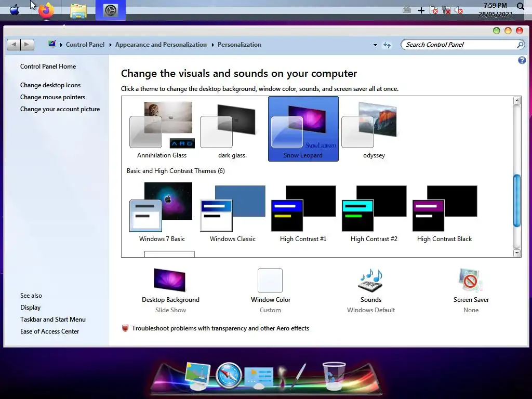Click the theme list scroll down arrow
This screenshot has height=399, width=532.
tap(517, 253)
